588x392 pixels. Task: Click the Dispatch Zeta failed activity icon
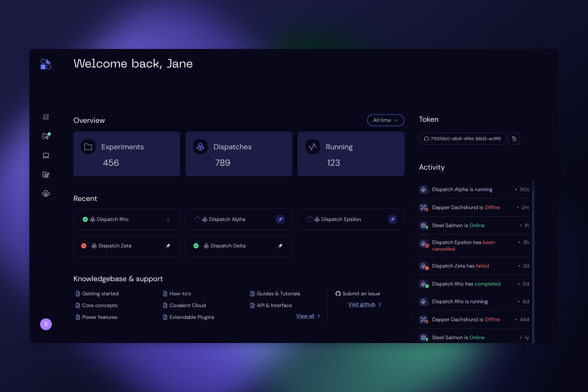tap(424, 266)
